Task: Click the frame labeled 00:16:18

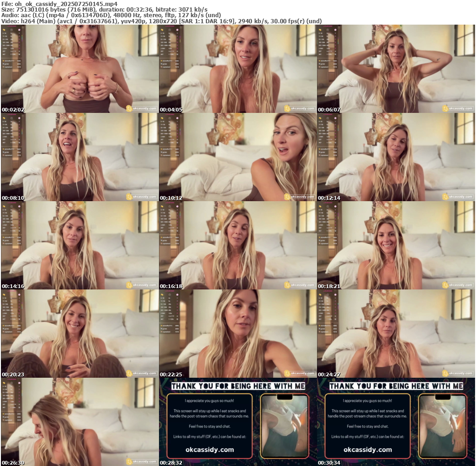Action: click(x=238, y=245)
